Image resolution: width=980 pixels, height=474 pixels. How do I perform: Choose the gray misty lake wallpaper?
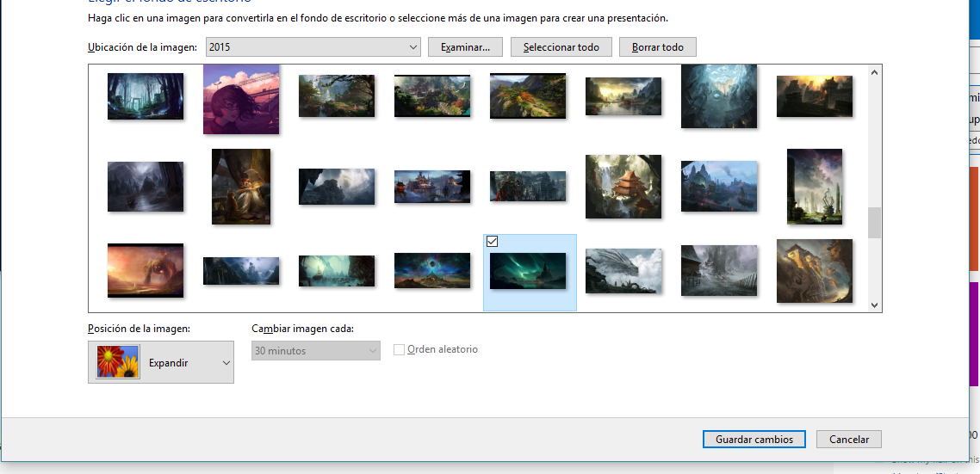[x=146, y=186]
